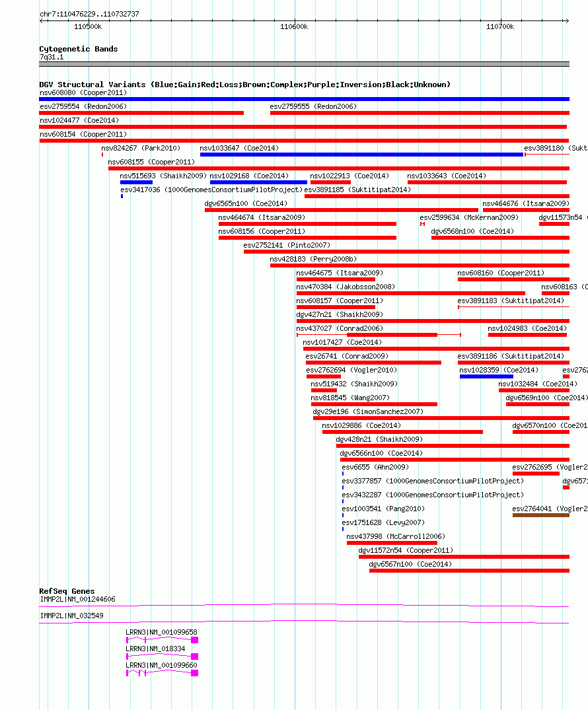Screen dimensions: 588x710
Task: Select the blue nsv1033647 gain bar
Action: pyautogui.click(x=361, y=155)
